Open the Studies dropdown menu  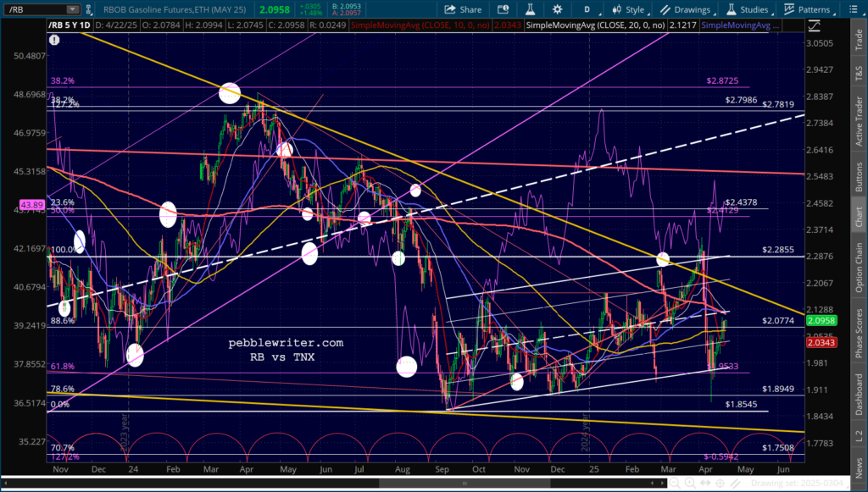[752, 9]
